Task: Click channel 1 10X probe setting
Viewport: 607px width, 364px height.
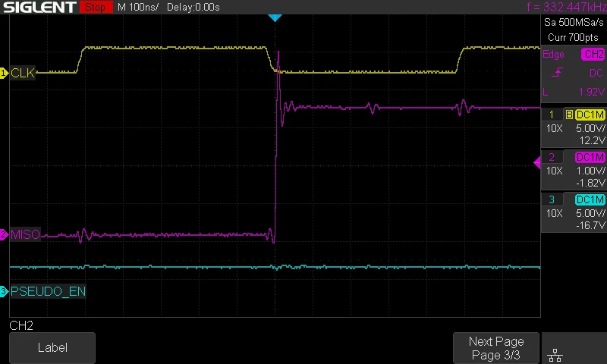Action: [x=554, y=128]
